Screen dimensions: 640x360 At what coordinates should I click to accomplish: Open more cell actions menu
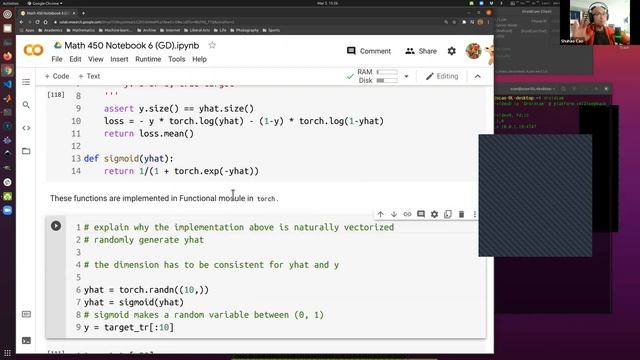tap(474, 214)
